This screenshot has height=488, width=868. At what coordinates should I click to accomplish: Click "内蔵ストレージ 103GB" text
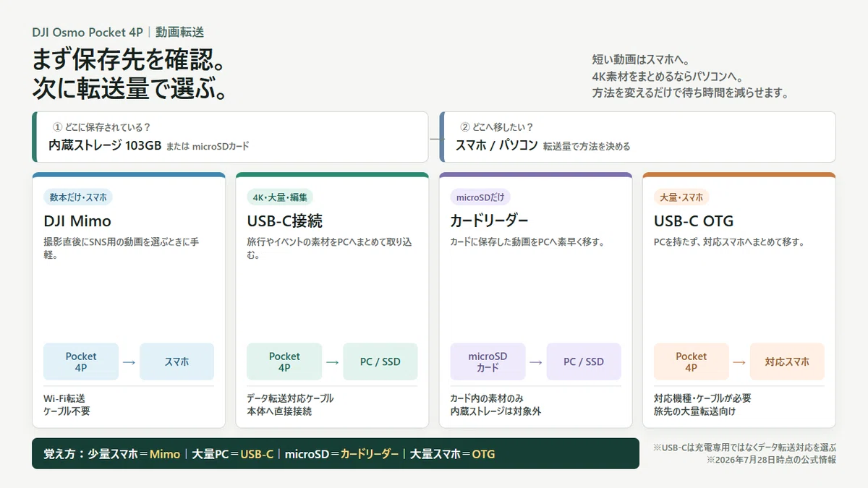(105, 145)
